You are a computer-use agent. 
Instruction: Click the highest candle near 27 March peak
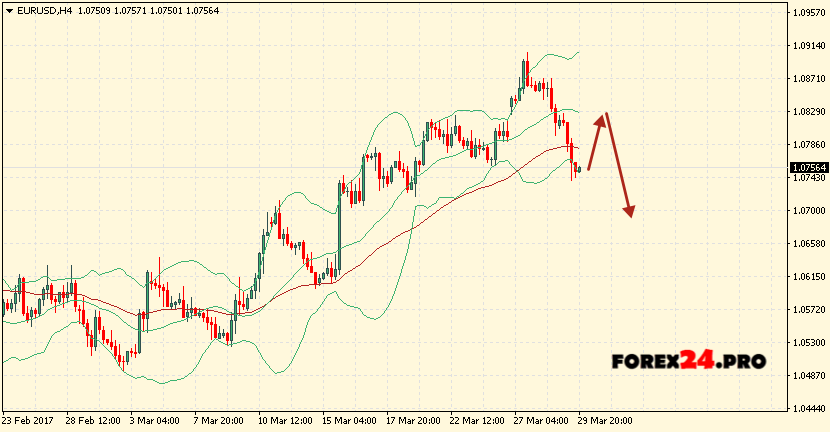coord(525,70)
